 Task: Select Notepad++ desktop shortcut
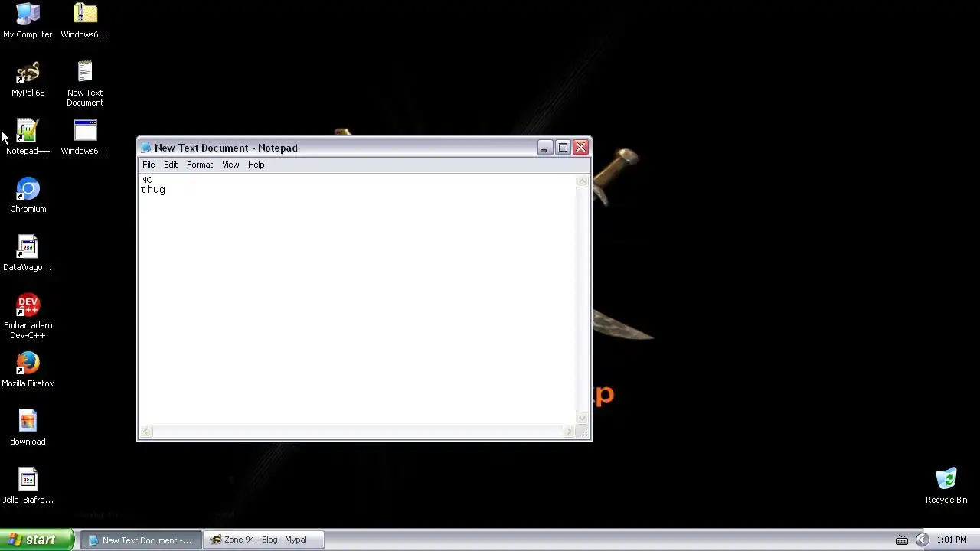[x=28, y=137]
